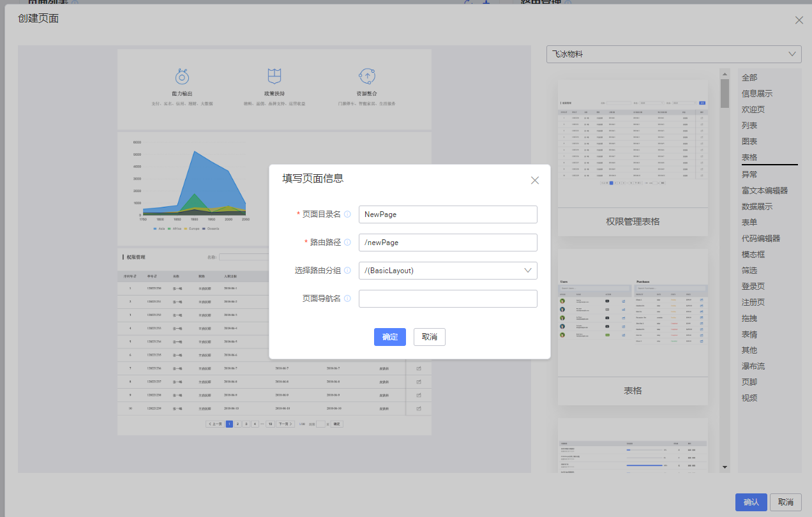
Task: Click the blue 确认 button at bottom right
Action: click(751, 502)
